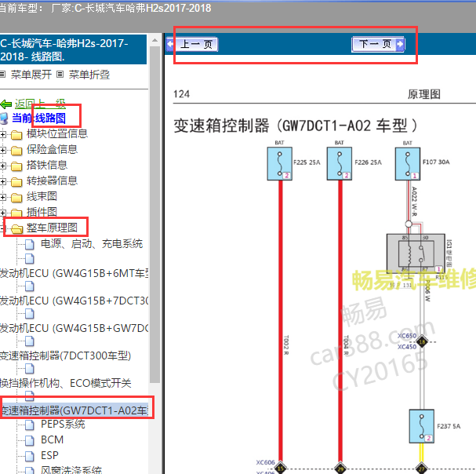Click fuse F237 5A in diagram
476x474 pixels.
tap(422, 426)
